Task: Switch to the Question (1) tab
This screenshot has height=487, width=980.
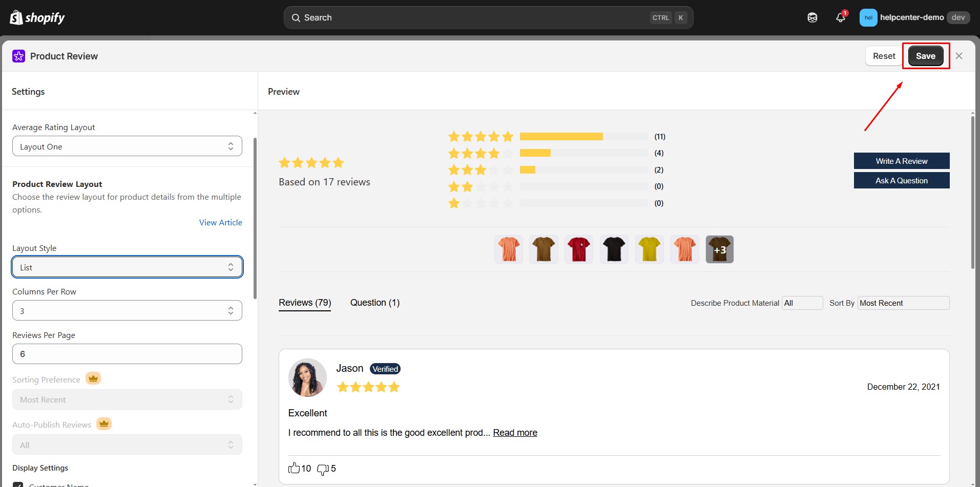Action: pyautogui.click(x=375, y=303)
